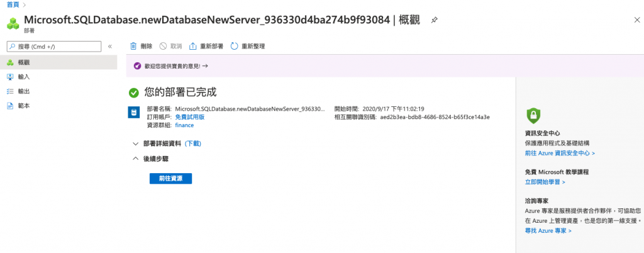644x253 pixels.
Task: Close the deployment overview blade
Action: point(637,20)
